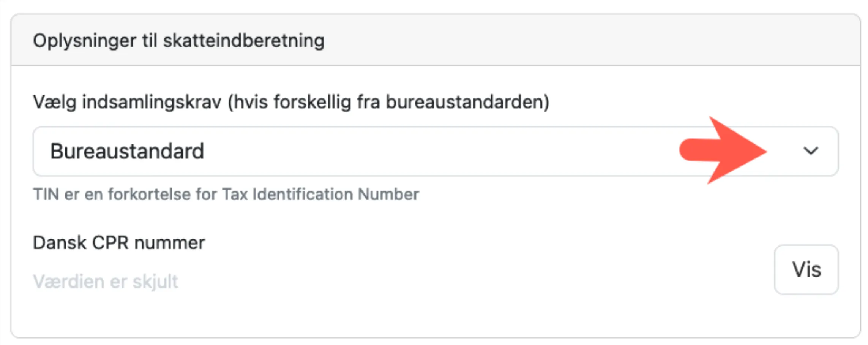
Task: Select the element the red arrow points to
Action: coord(811,151)
